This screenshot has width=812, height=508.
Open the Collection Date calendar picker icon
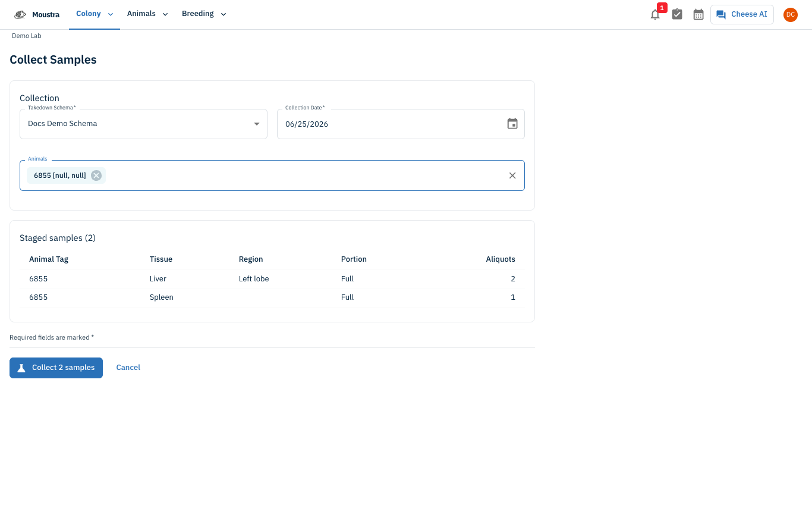pos(512,124)
